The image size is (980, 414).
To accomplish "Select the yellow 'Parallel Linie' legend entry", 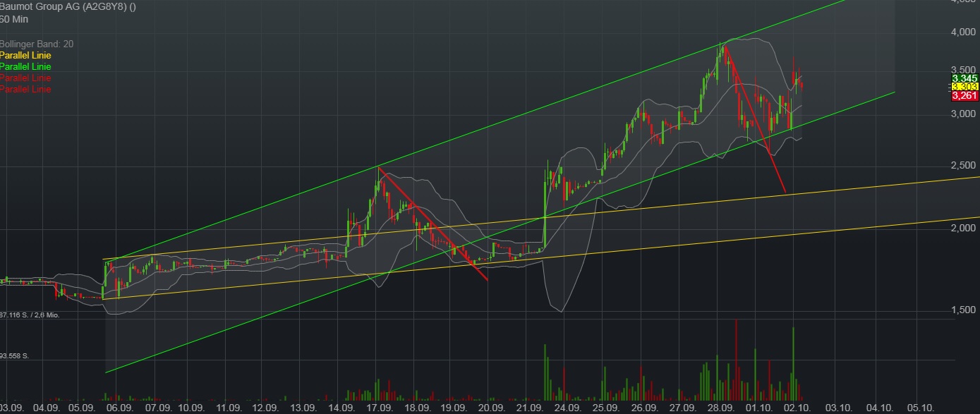I will pyautogui.click(x=25, y=55).
